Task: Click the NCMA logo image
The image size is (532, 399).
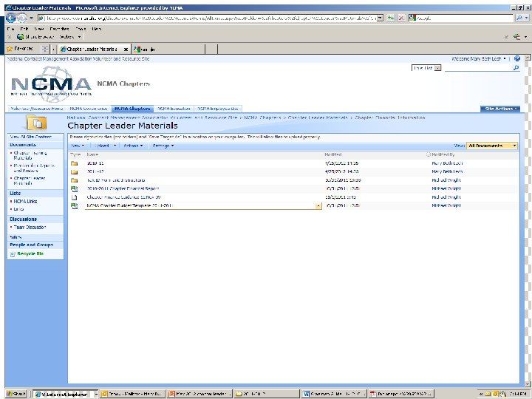Action: (x=51, y=83)
